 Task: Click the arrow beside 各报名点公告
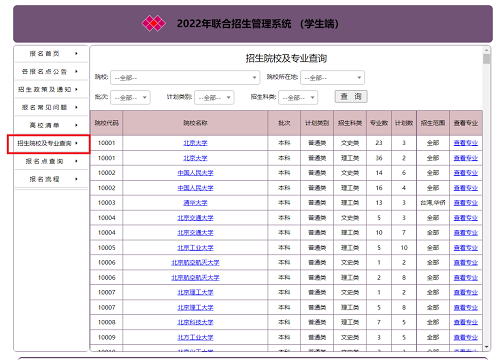tap(76, 71)
